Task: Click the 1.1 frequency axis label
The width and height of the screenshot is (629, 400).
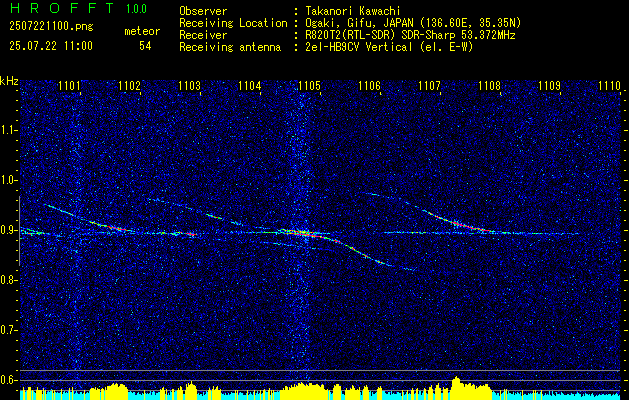Action: pyautogui.click(x=9, y=130)
